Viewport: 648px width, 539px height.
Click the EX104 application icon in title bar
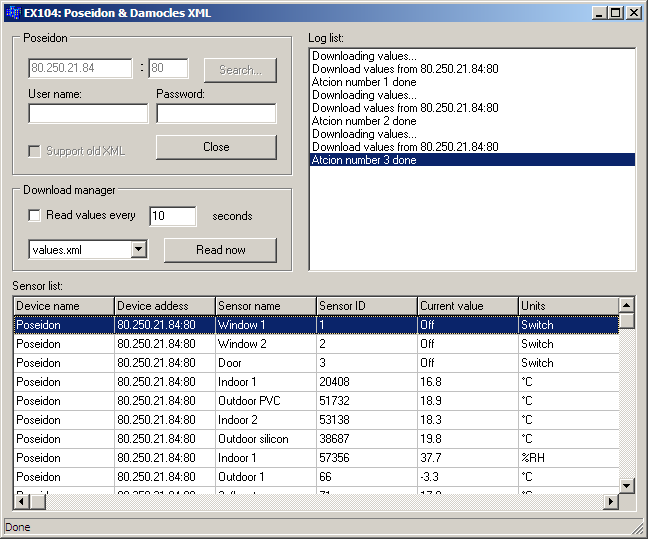[x=13, y=13]
